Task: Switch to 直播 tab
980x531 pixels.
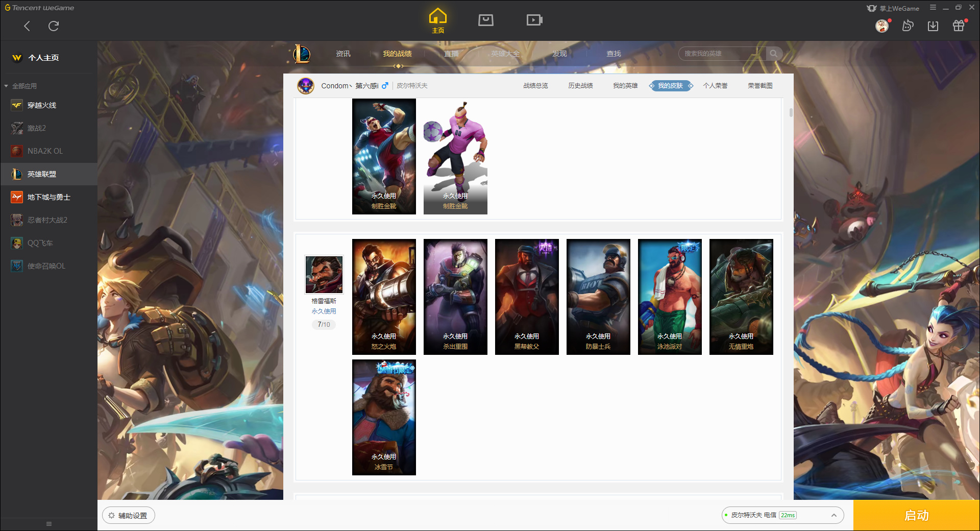Action: [451, 54]
